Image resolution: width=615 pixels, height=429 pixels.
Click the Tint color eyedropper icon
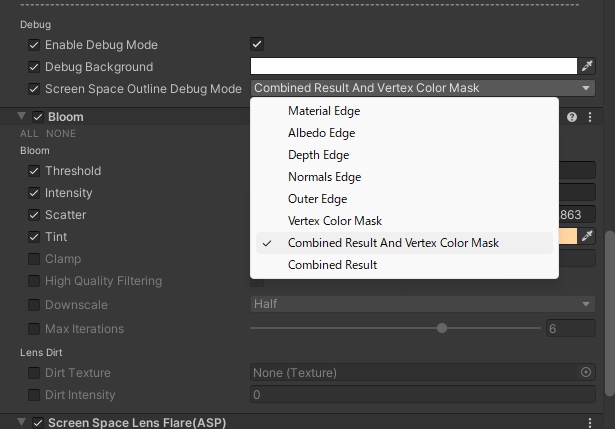click(587, 237)
